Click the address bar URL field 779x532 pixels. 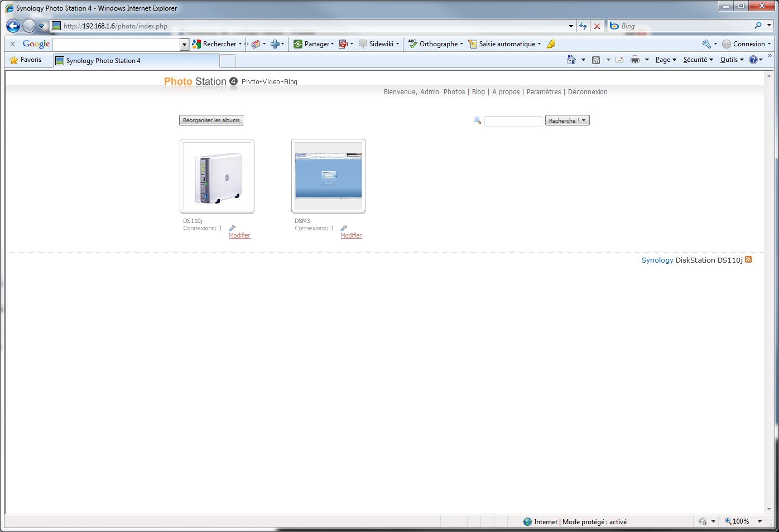(x=312, y=26)
